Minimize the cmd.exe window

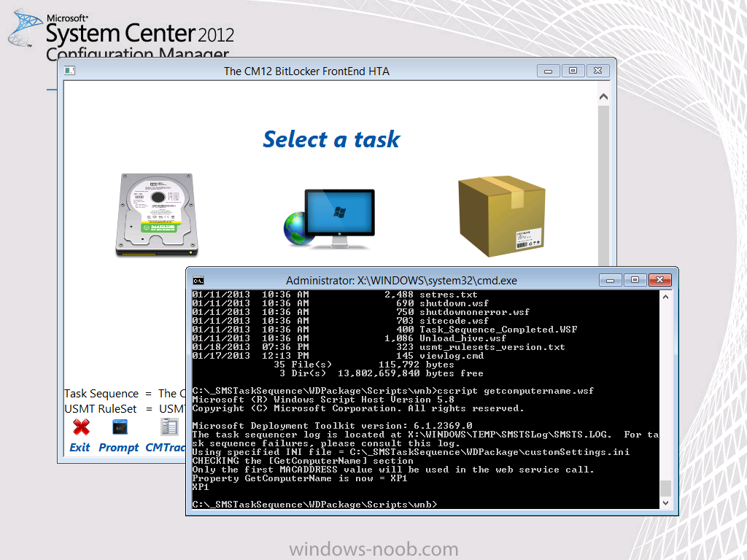[611, 280]
